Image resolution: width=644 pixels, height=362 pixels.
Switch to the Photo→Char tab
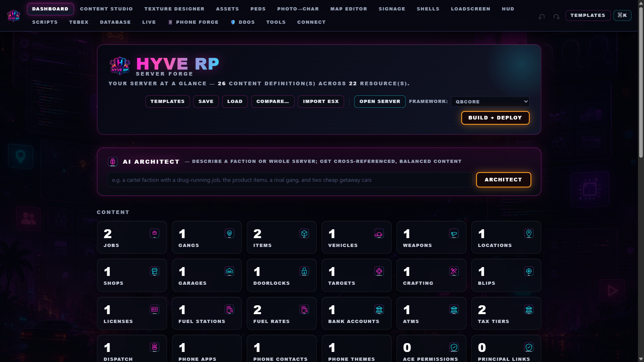tap(298, 9)
